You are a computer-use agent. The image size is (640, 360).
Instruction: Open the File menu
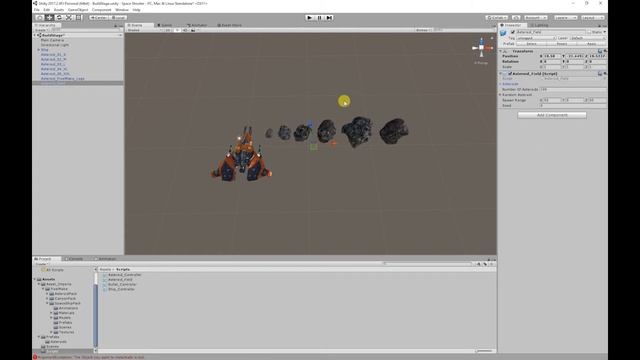point(37,10)
